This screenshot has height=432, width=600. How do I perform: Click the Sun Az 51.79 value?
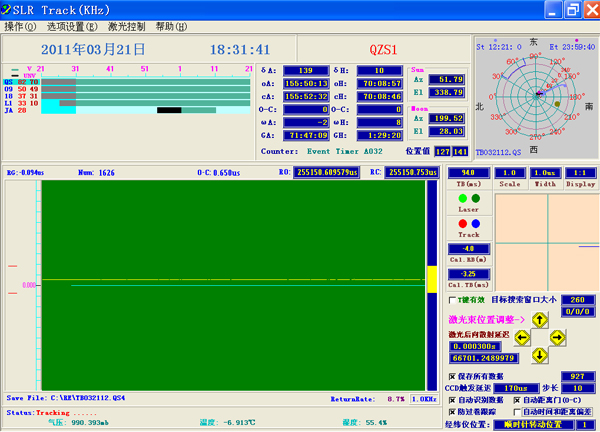(446, 80)
